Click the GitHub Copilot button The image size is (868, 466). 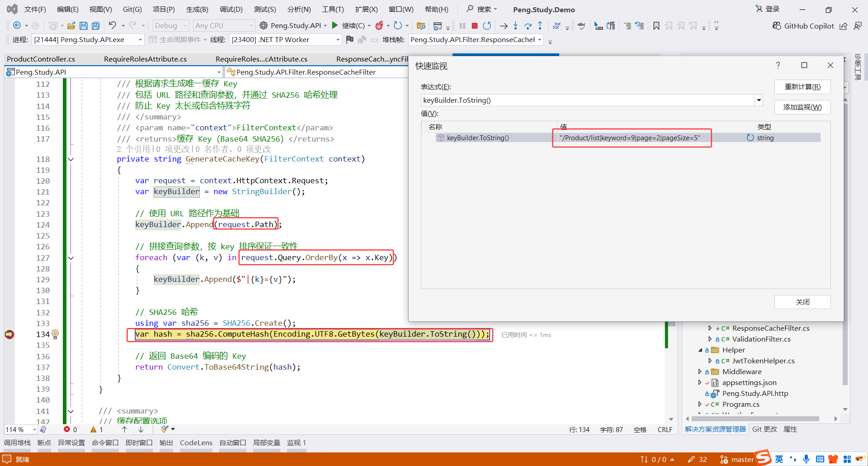point(803,26)
